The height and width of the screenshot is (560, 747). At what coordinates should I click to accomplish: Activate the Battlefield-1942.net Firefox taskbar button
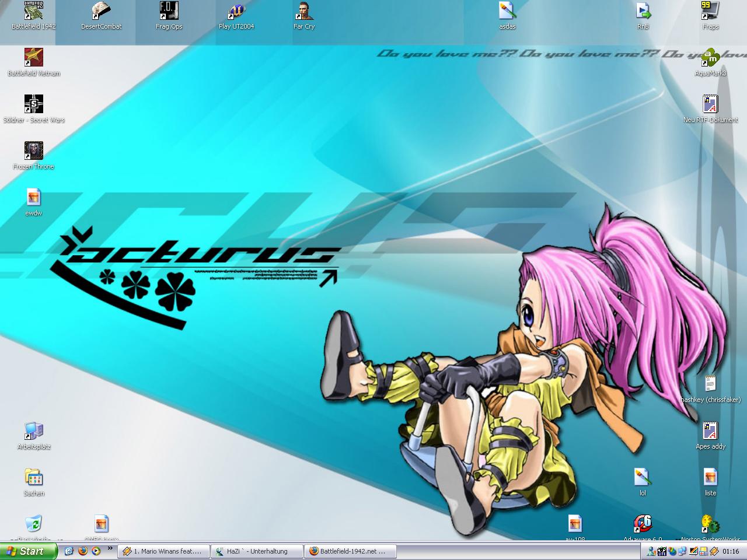[351, 551]
